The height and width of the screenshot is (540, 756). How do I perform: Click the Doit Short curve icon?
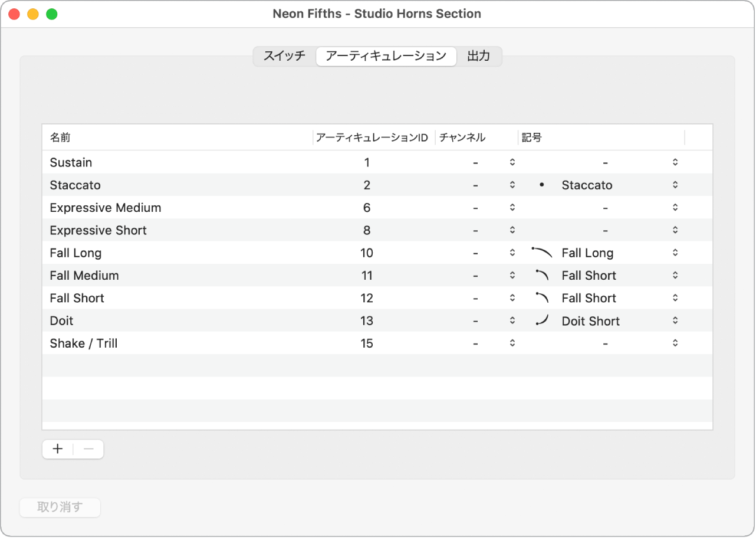pyautogui.click(x=543, y=320)
